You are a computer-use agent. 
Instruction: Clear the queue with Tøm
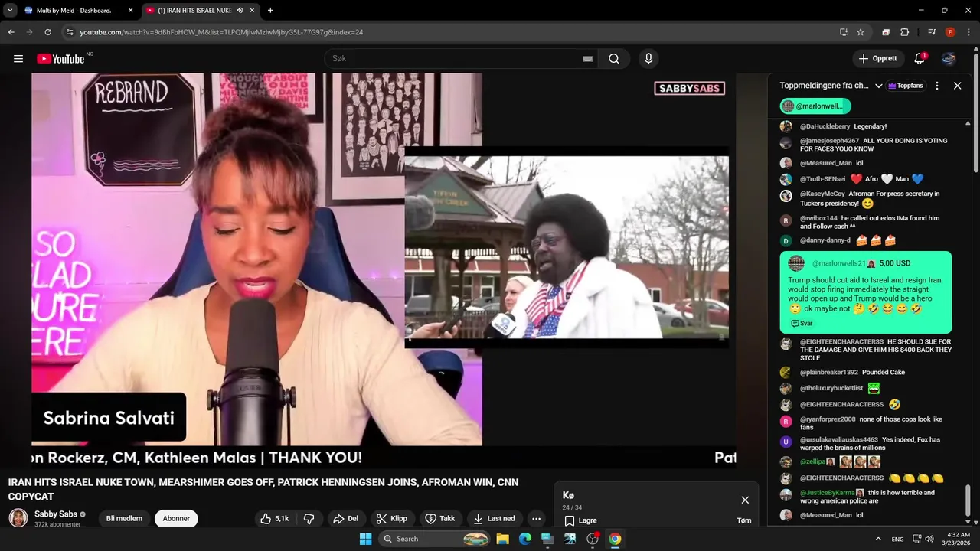pyautogui.click(x=744, y=520)
